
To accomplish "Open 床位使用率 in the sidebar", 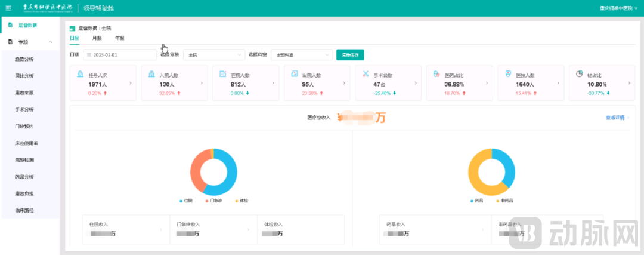I will (x=30, y=143).
